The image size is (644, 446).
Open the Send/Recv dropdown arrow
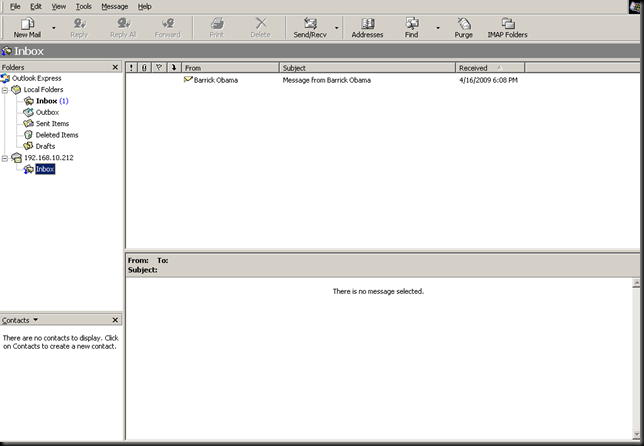(336, 28)
